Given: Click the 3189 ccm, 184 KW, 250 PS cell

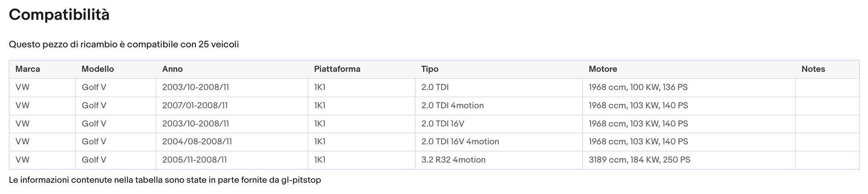Looking at the screenshot, I should (x=689, y=160).
